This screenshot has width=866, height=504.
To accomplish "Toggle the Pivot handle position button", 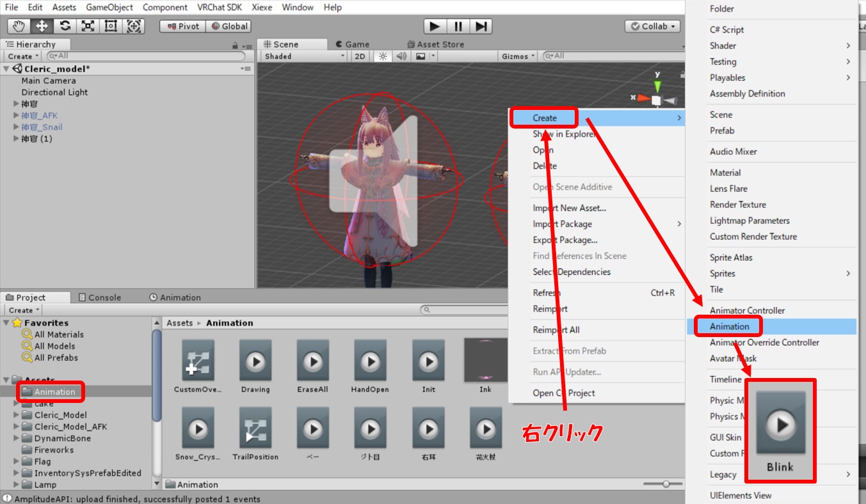I will pos(182,26).
